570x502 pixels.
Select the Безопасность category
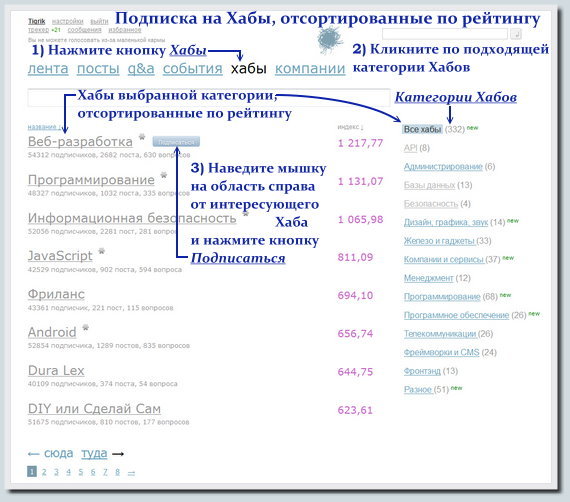[x=431, y=204]
